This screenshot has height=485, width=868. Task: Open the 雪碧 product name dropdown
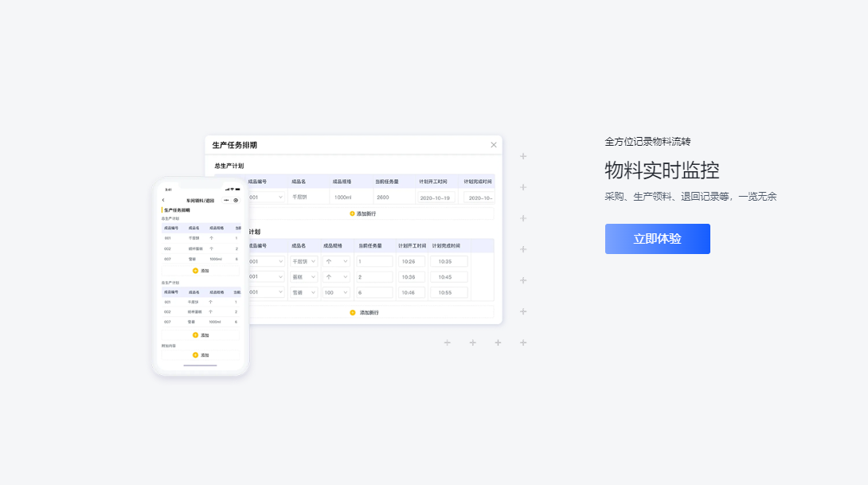[x=303, y=292]
